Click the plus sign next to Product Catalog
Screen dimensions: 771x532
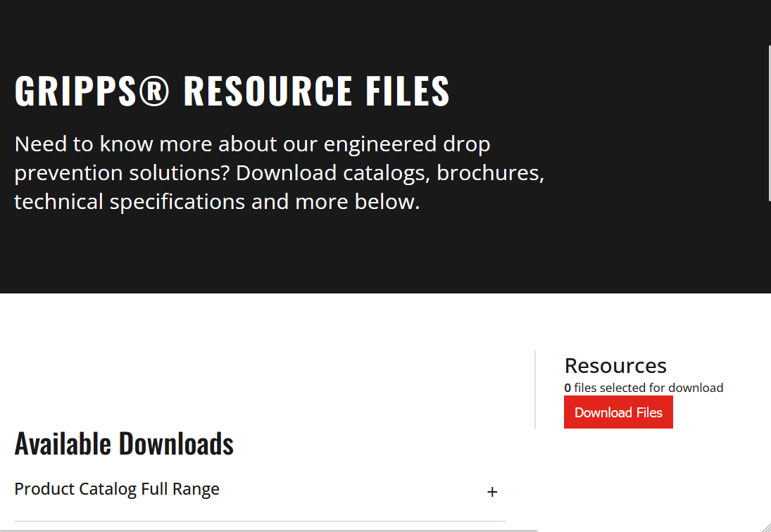click(x=492, y=492)
